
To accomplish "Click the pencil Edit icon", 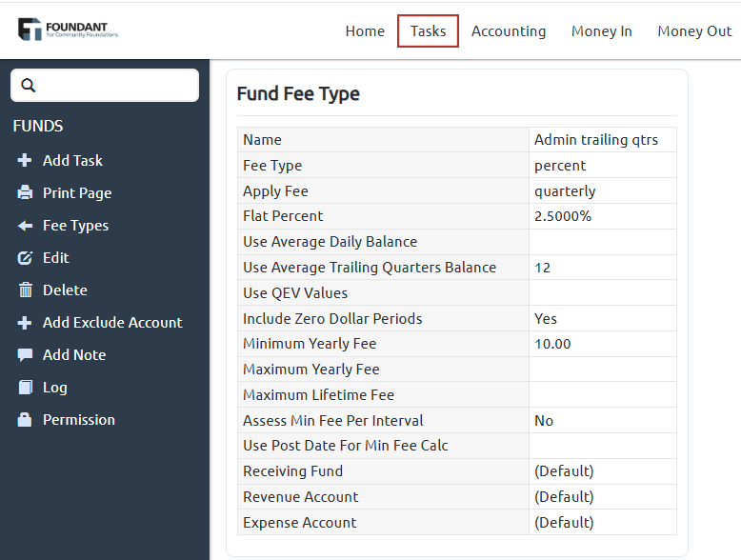I will [x=25, y=258].
